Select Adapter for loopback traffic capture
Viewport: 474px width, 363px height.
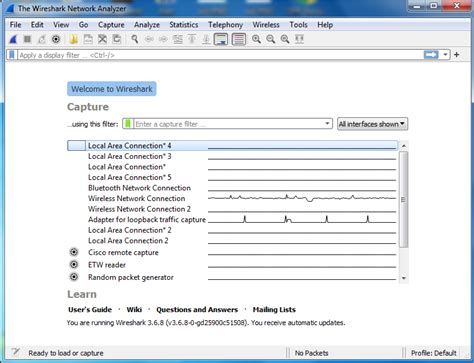click(x=232, y=220)
